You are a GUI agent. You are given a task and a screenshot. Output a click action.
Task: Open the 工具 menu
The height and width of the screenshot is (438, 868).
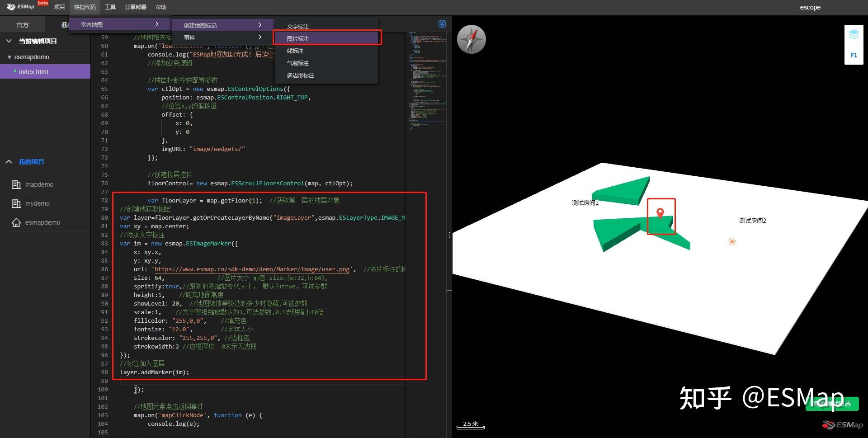(110, 7)
